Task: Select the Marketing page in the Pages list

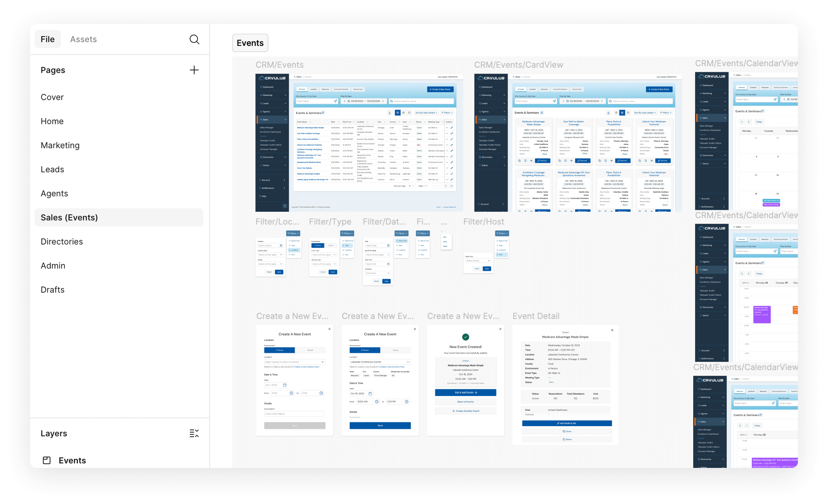Action: pos(60,145)
